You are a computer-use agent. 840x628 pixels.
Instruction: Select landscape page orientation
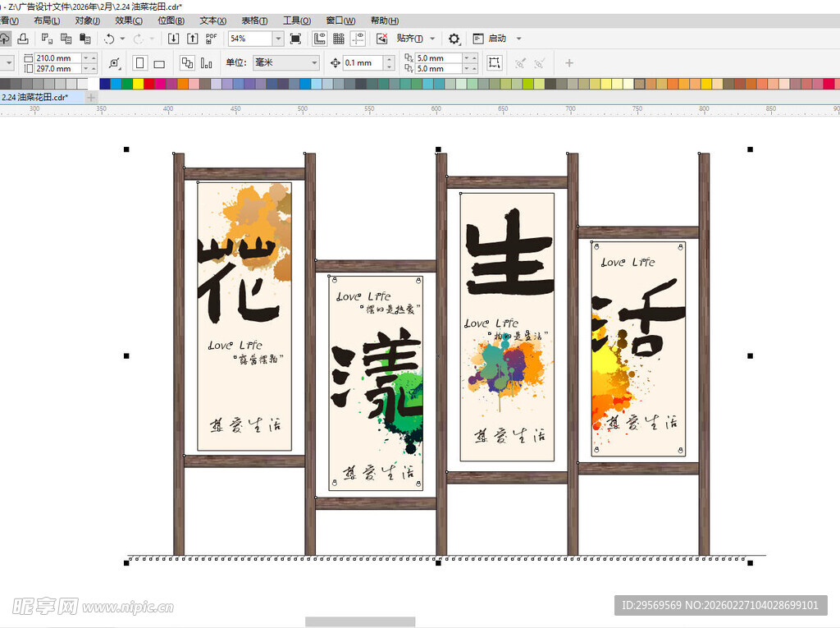coord(159,63)
